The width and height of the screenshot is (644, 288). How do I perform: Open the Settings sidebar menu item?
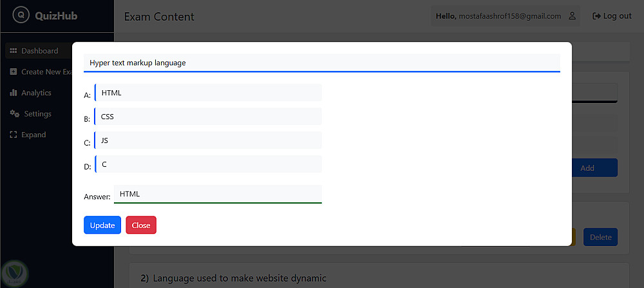[37, 114]
